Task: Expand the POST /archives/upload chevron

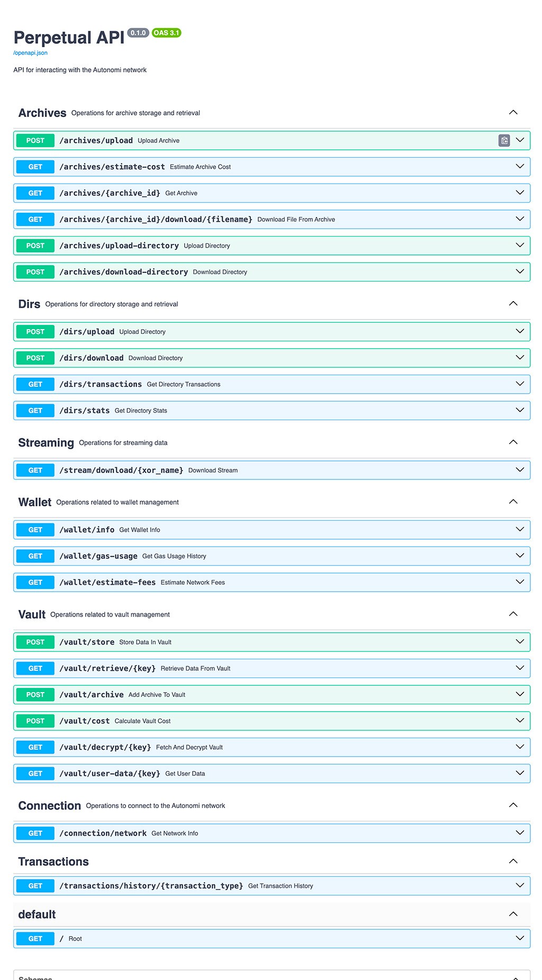Action: click(520, 140)
